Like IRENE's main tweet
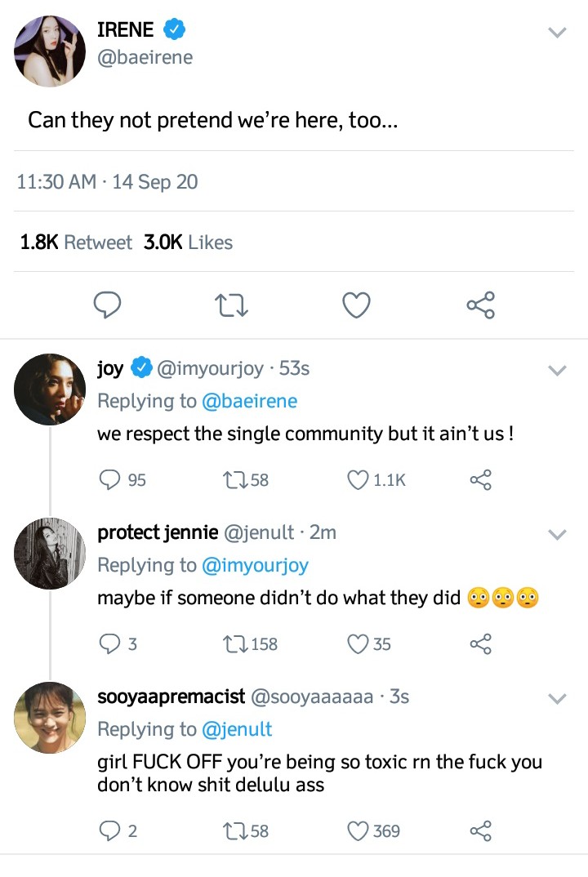The height and width of the screenshot is (877, 588). click(355, 305)
